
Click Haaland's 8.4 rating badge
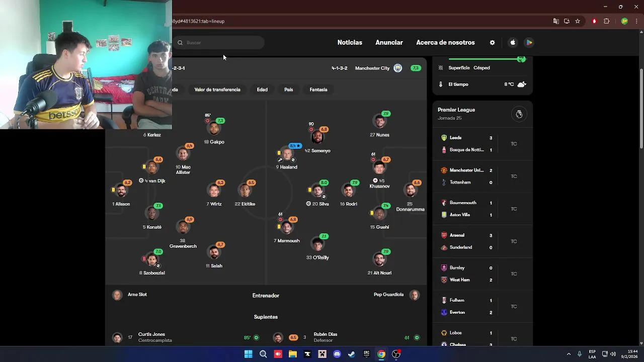(x=295, y=146)
